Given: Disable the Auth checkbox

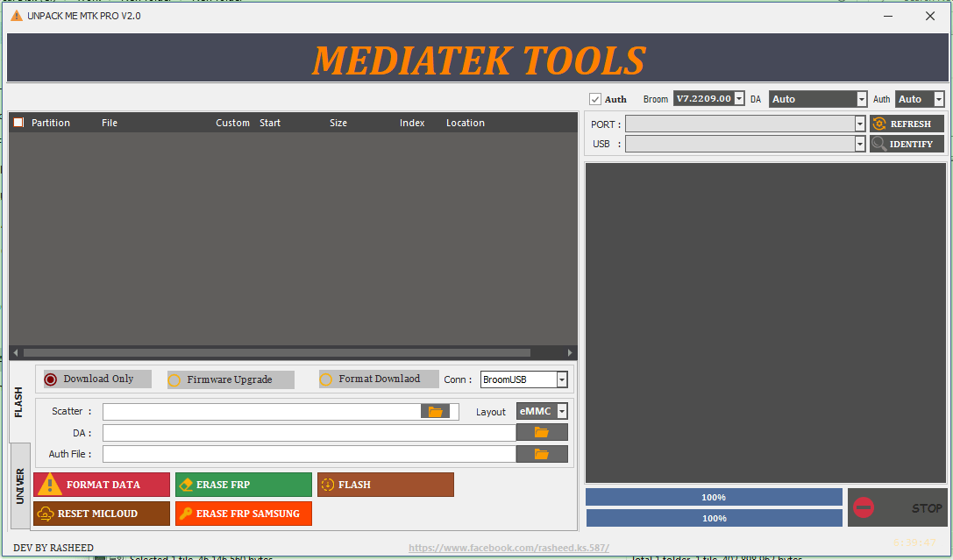Looking at the screenshot, I should [x=594, y=99].
